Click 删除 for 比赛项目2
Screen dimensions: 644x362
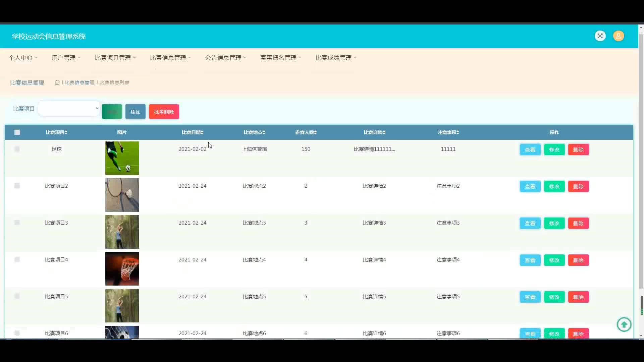coord(578,186)
